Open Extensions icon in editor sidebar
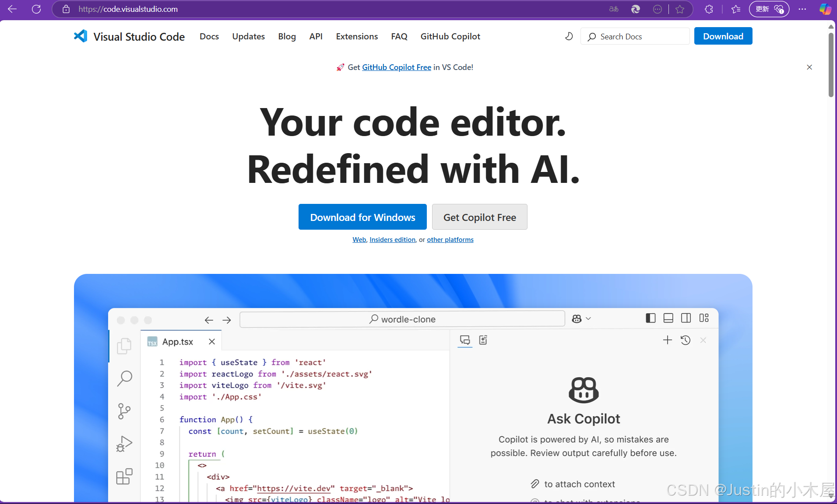This screenshot has width=837, height=504. (124, 476)
